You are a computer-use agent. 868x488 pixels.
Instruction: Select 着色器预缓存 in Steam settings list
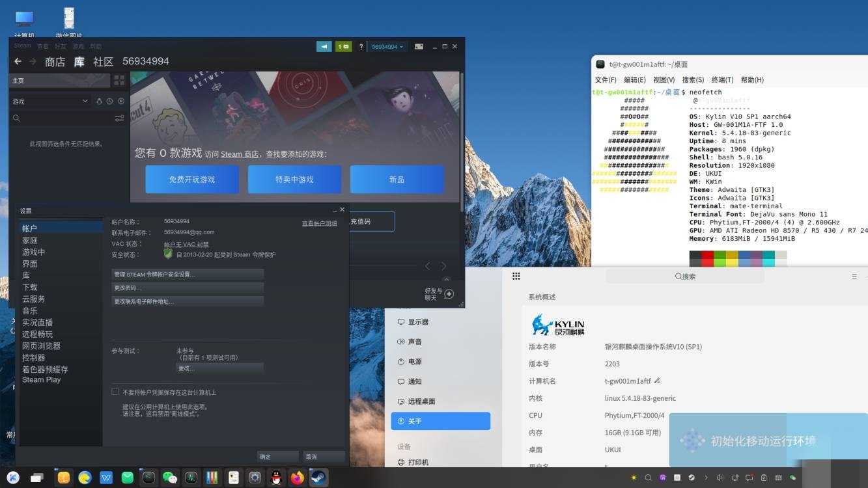45,369
